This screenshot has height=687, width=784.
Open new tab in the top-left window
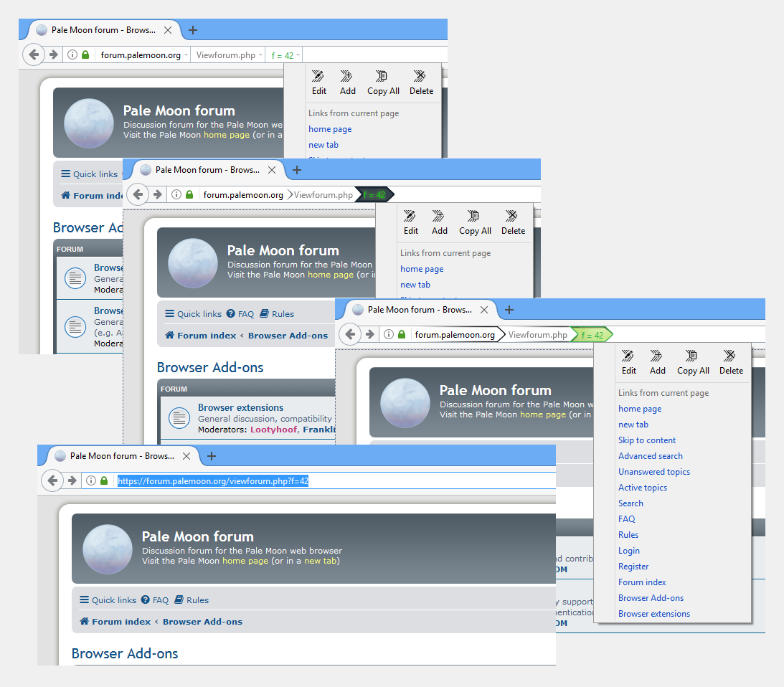193,30
